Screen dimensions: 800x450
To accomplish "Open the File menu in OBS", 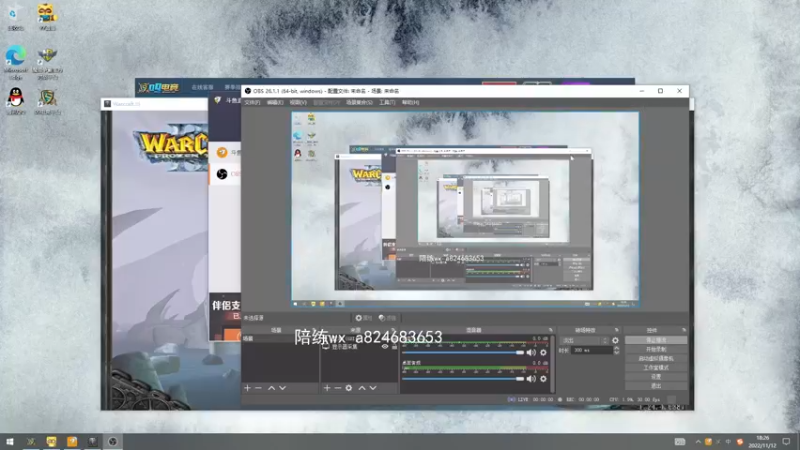I will tap(252, 103).
